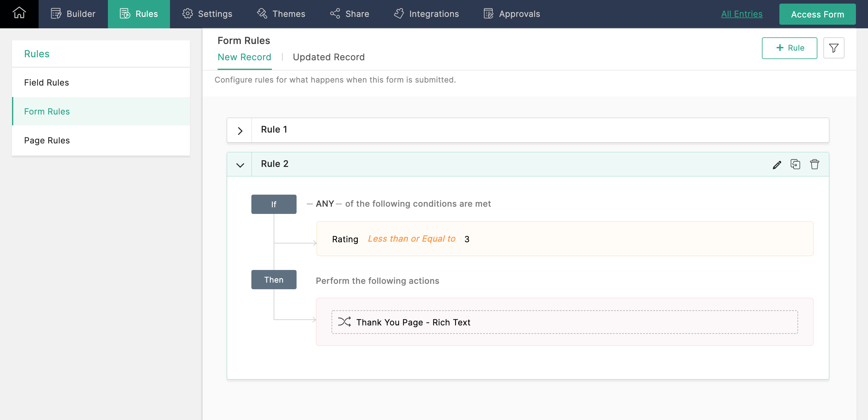Open the Settings tab

[207, 14]
